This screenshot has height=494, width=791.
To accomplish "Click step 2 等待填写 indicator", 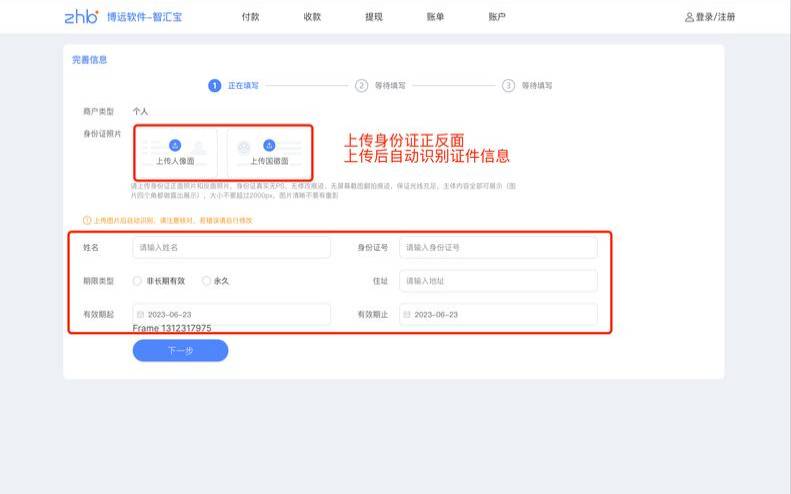I will coord(380,86).
